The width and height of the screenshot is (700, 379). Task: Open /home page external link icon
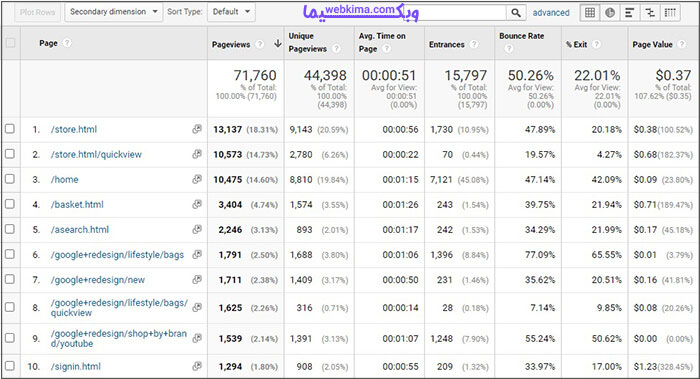coord(197,179)
